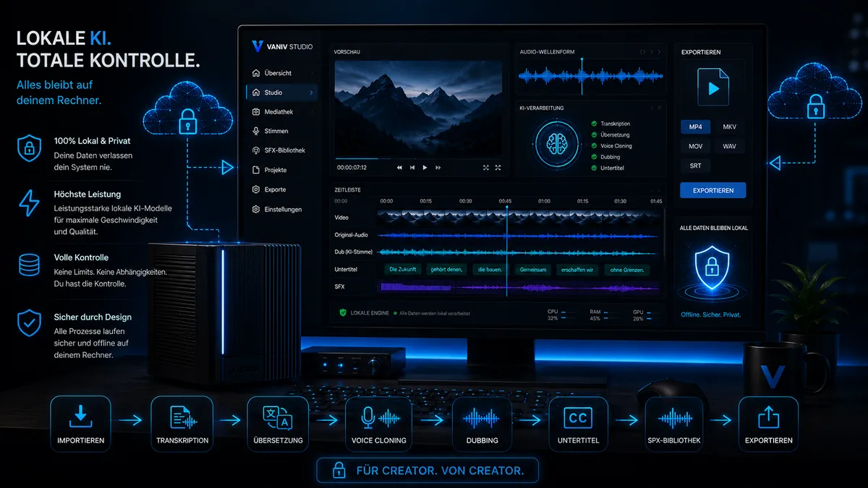Click the brain icon in KI-Verarbeitung panel
This screenshot has height=488, width=868.
point(556,145)
